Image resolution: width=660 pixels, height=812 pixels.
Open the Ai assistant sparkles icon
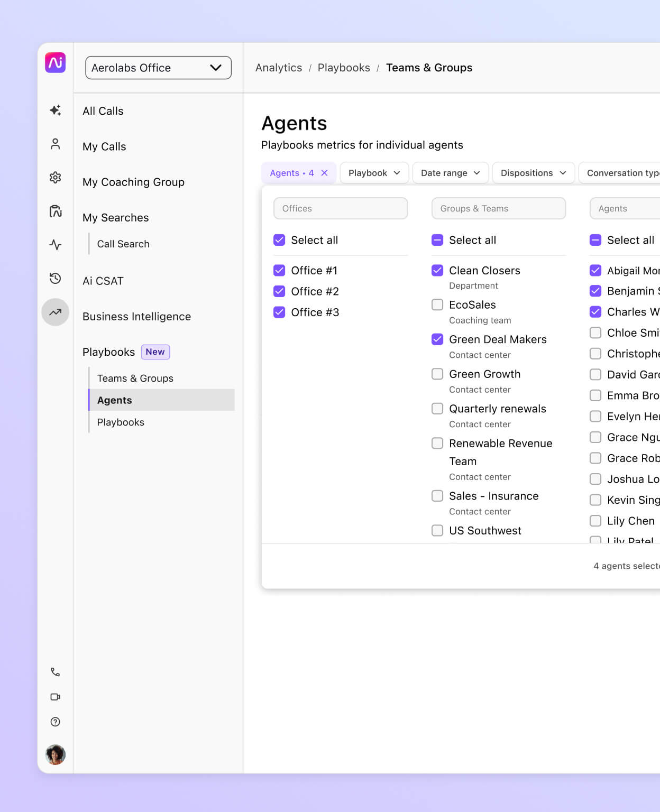click(55, 110)
